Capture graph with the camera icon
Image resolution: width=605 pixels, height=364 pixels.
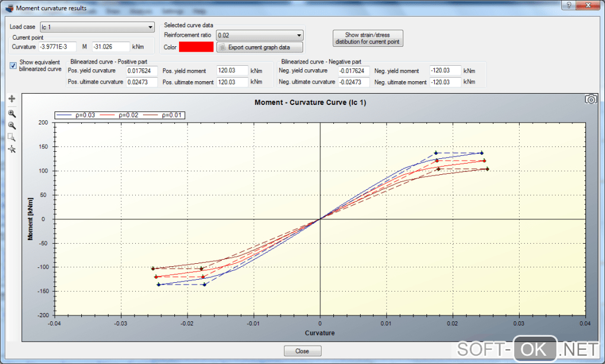point(591,100)
